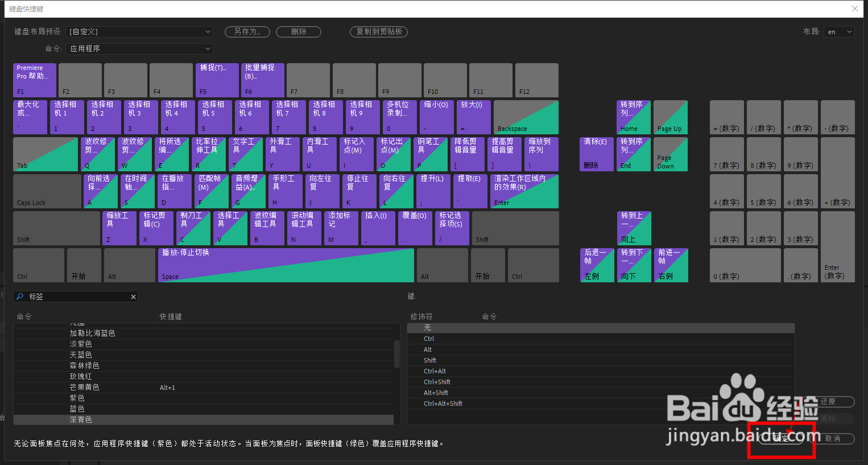Select the Z 缩放工具 key
The height and width of the screenshot is (465, 868).
pos(119,228)
